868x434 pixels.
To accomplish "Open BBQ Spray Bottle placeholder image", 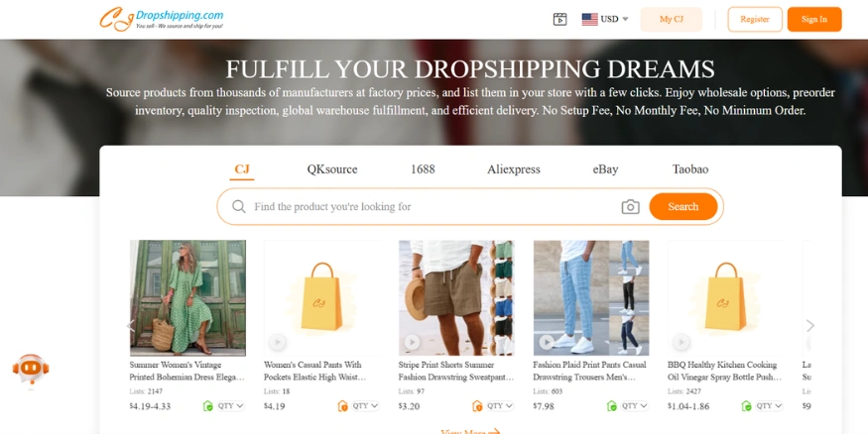I will tap(725, 297).
